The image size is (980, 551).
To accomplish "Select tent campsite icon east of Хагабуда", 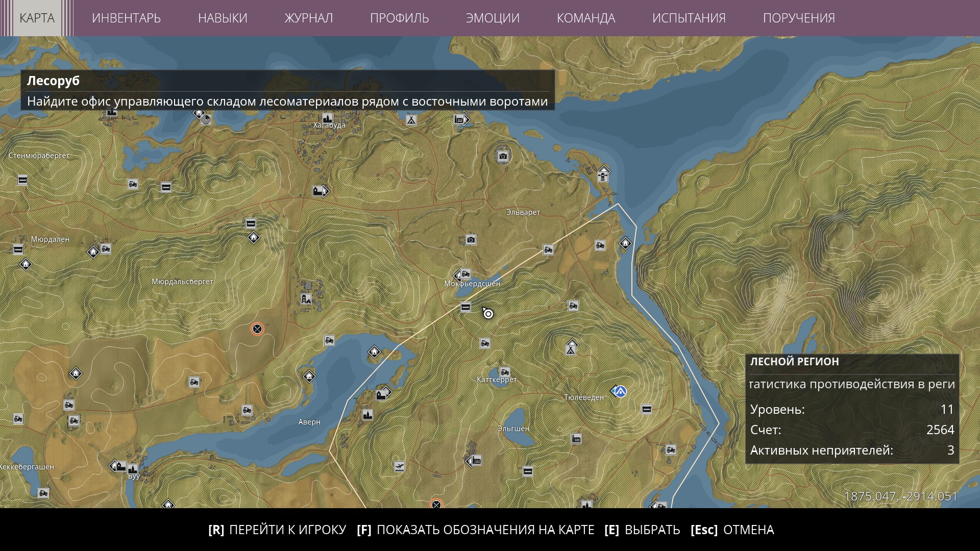I will [x=411, y=120].
